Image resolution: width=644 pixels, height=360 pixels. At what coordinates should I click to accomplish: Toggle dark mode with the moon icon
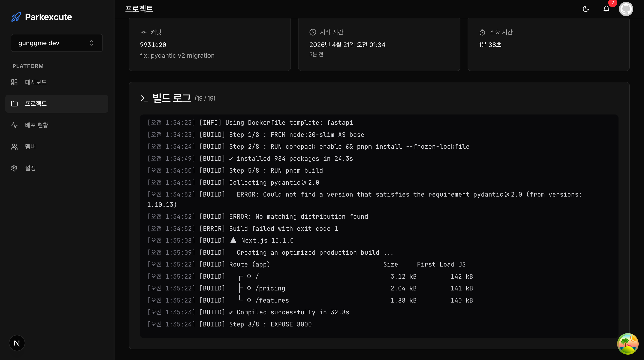pyautogui.click(x=586, y=9)
